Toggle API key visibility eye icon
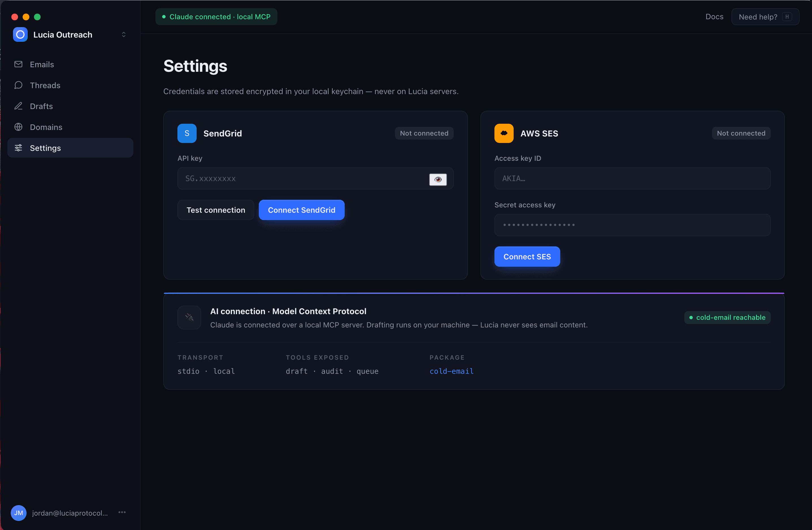 click(438, 179)
